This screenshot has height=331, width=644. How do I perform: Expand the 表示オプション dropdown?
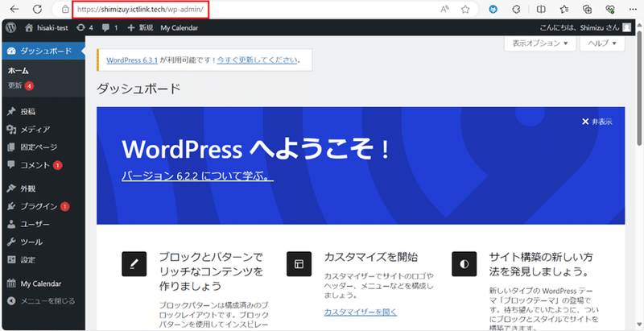pos(540,43)
